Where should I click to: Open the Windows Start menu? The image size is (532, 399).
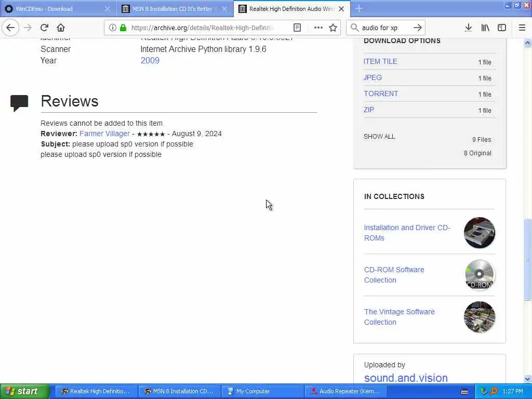(24, 391)
